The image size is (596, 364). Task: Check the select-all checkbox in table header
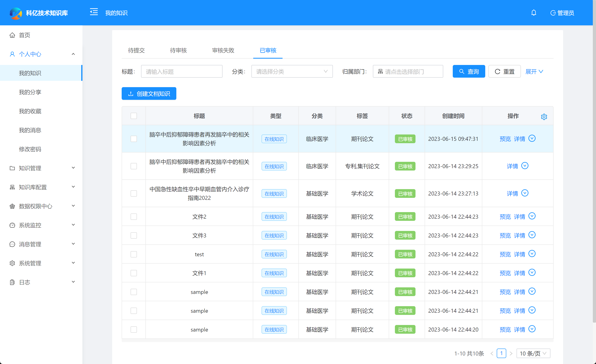point(134,116)
